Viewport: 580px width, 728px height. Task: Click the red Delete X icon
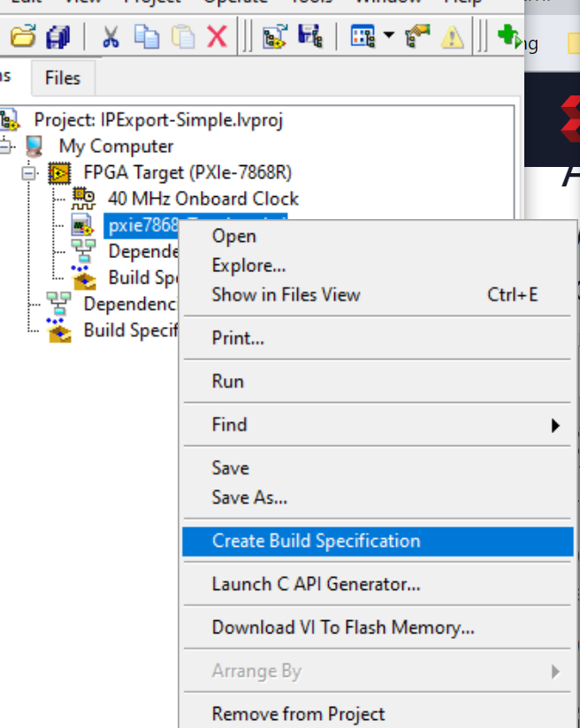tap(217, 37)
